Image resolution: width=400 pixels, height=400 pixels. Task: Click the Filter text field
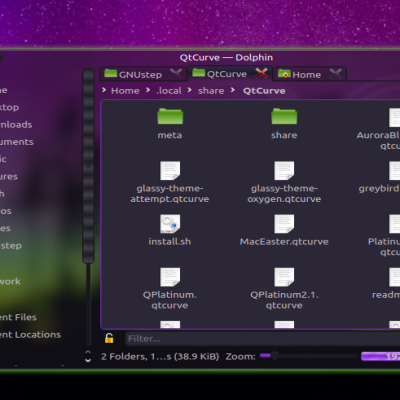coord(263,339)
